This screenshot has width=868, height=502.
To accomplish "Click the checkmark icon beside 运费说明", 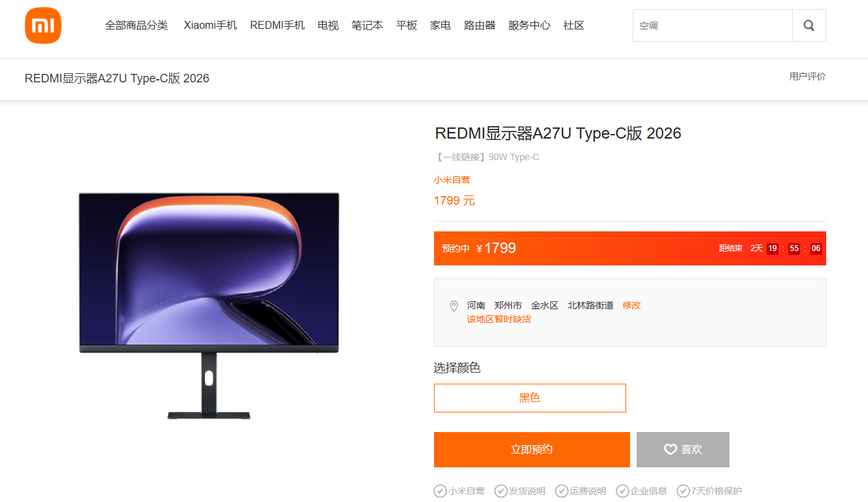I will pos(561,491).
